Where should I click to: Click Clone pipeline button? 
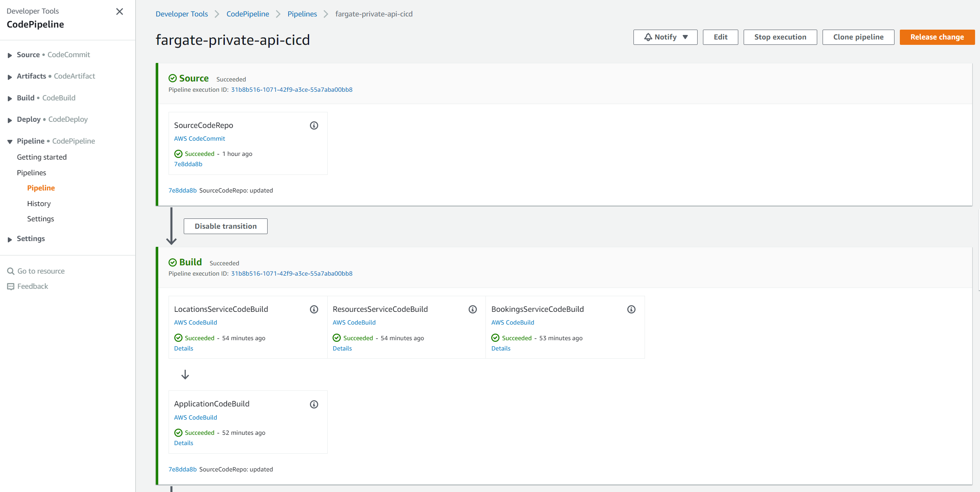click(x=858, y=37)
